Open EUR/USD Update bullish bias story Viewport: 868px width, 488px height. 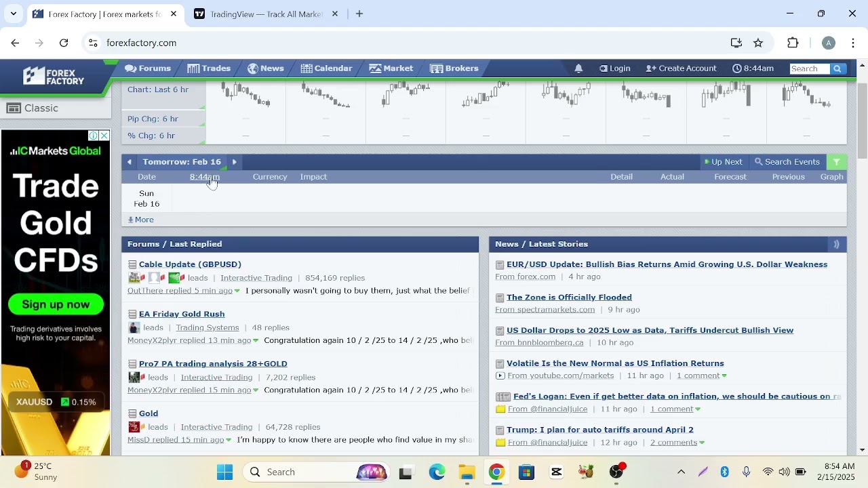point(667,264)
